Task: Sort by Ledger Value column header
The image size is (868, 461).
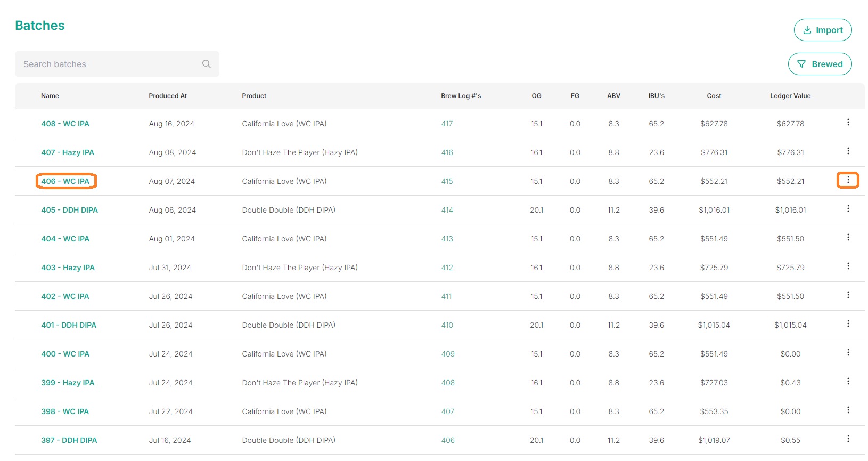Action: coord(790,96)
